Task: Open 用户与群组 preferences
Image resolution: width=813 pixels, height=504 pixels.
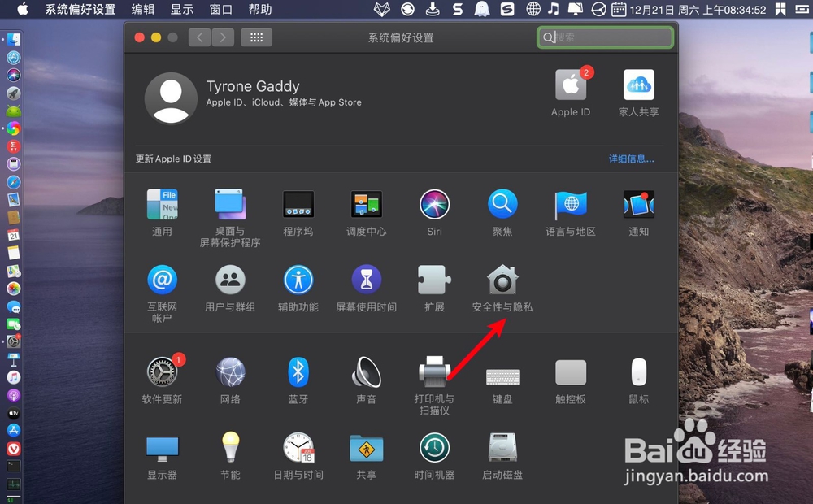Action: pos(230,280)
